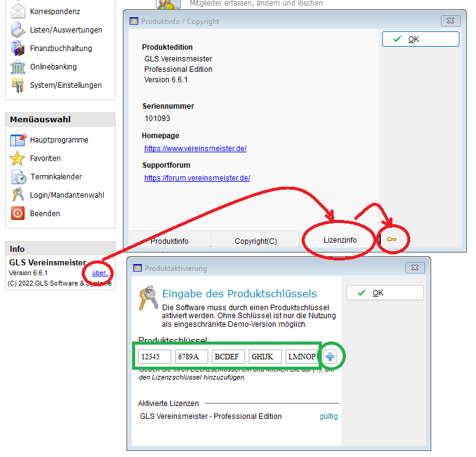The height and width of the screenshot is (457, 476).
Task: Open the System/Einstellungen tools icon
Action: [x=18, y=85]
